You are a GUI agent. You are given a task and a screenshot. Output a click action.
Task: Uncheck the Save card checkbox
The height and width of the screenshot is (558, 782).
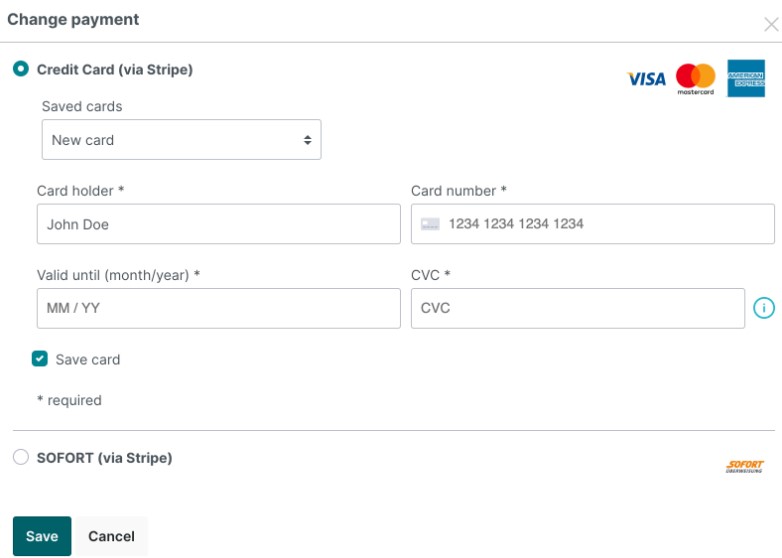point(40,359)
